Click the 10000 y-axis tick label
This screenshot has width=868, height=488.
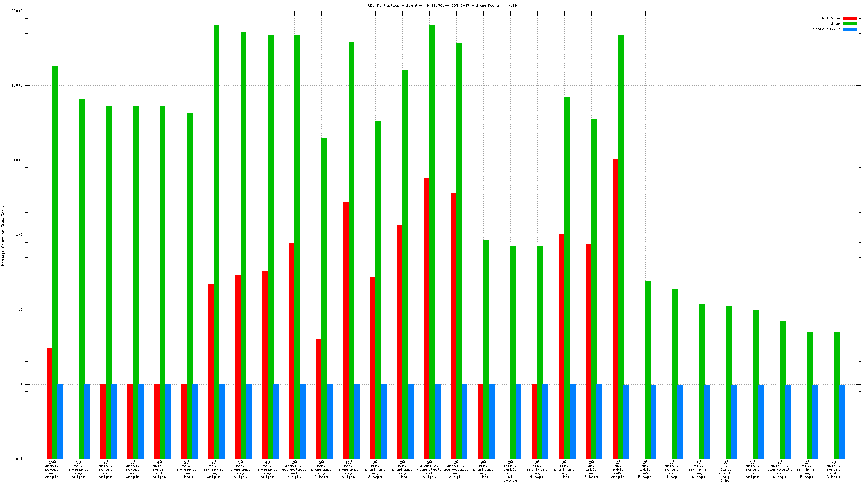point(16,86)
